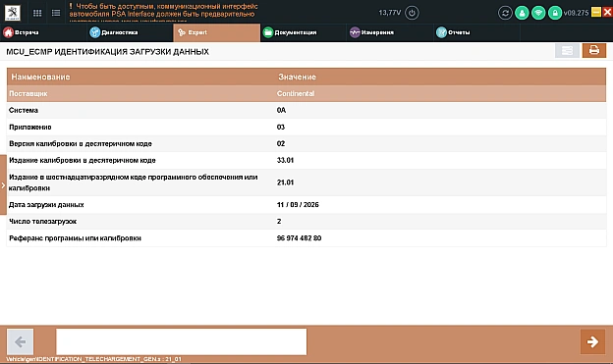Click the Значение column header

click(x=297, y=77)
